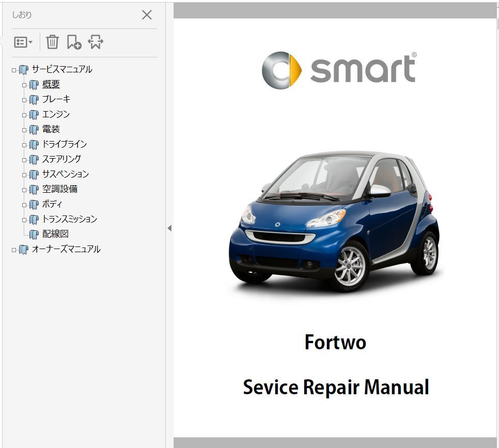This screenshot has width=499, height=448.
Task: Click the bookmark icon beside オーナーズマニュアル
Action: 23,249
